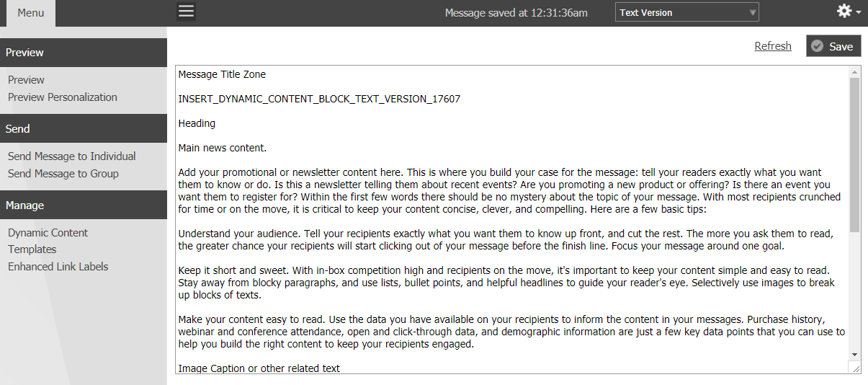Click the text editor scrollbar thumb
The image size is (868, 385).
[855, 155]
